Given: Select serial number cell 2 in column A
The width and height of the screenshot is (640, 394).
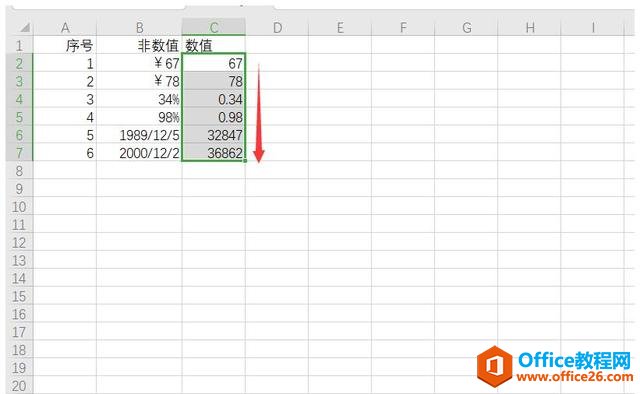Looking at the screenshot, I should point(65,81).
